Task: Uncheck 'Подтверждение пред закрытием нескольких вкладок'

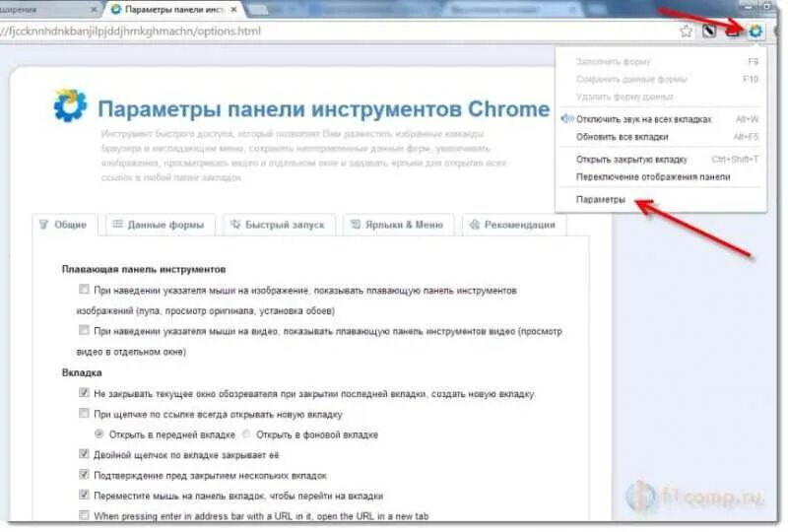Action: point(84,474)
